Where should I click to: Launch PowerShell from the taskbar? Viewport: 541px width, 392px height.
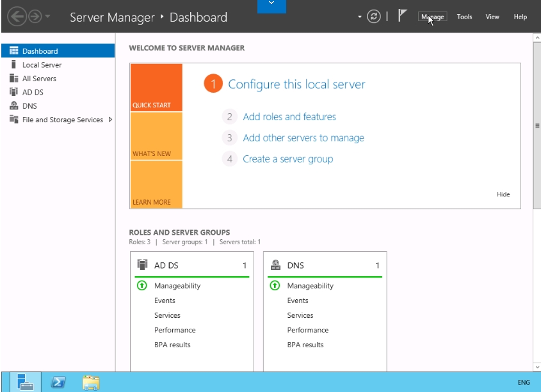coord(58,382)
